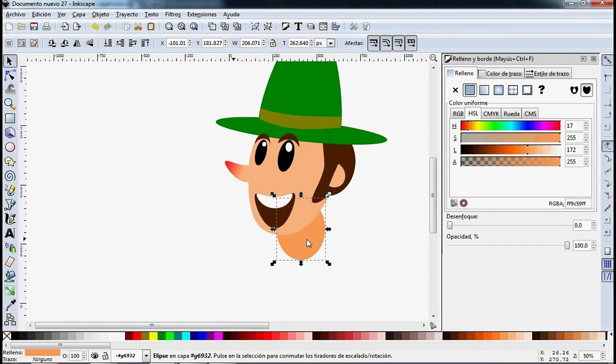616x364 pixels.
Task: Choose the linear gradient fill type
Action: click(x=484, y=90)
